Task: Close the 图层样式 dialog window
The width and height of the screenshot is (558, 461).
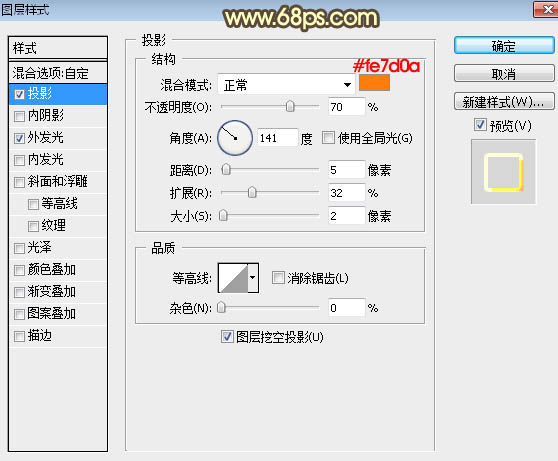Action: [547, 10]
